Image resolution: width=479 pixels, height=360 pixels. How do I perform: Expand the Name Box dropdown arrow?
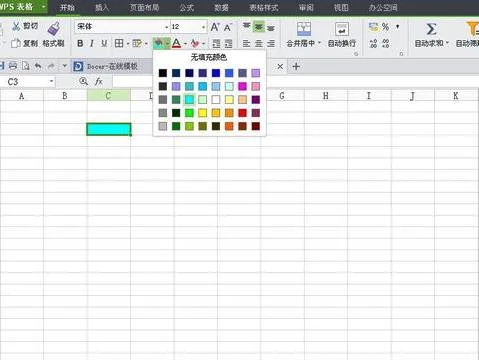tap(51, 81)
